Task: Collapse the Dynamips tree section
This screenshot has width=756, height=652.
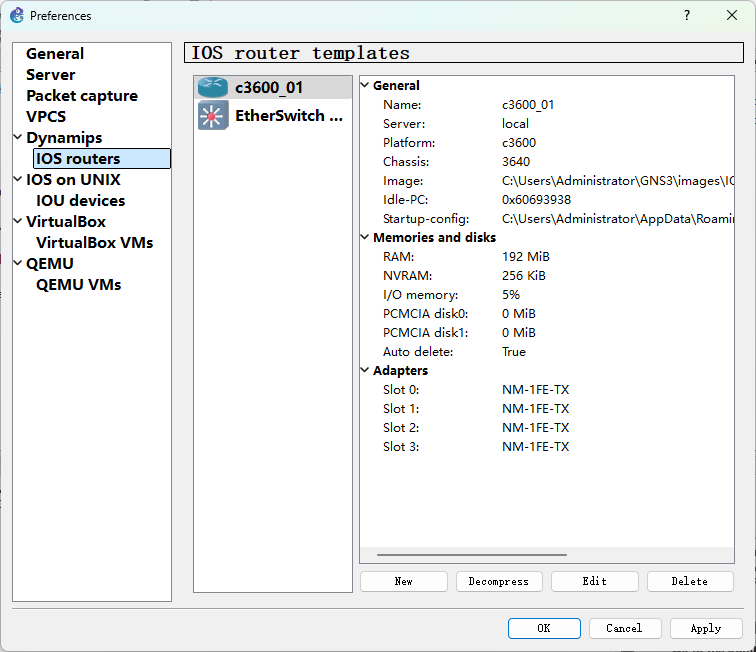Action: tap(18, 137)
